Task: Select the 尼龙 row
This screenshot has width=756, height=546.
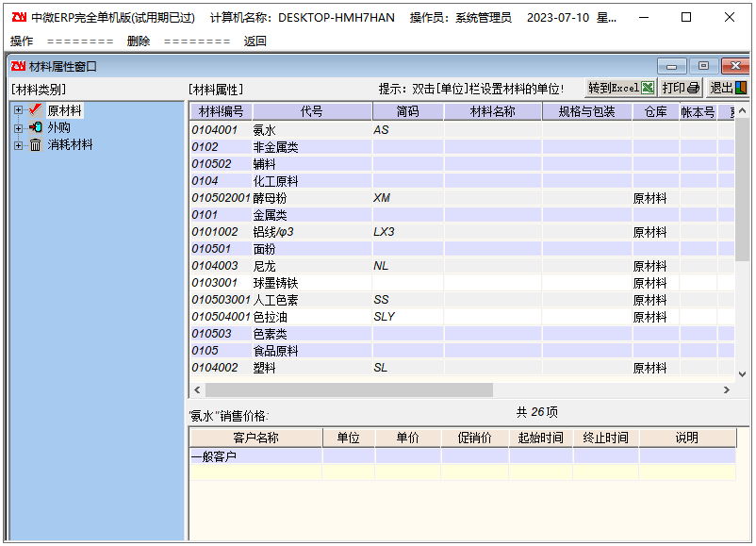Action: 463,266
